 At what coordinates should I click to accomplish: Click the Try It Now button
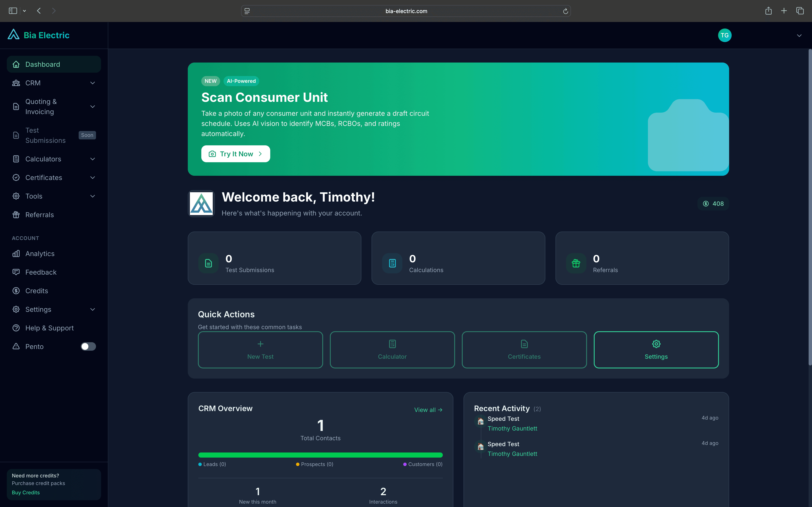click(x=236, y=154)
